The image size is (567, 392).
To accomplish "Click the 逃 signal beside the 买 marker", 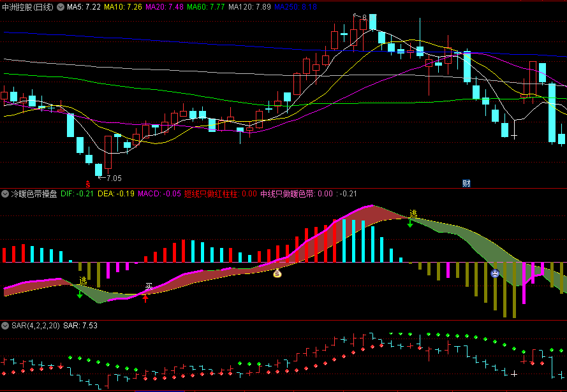I will pos(84,280).
